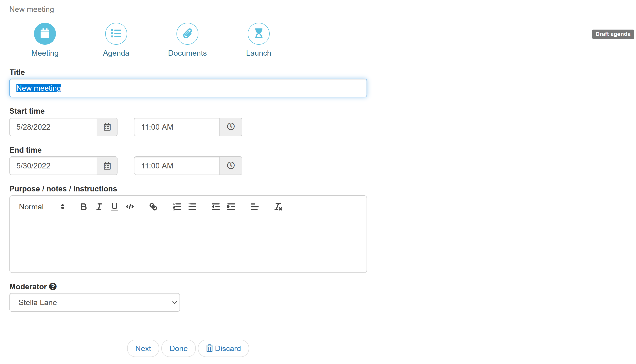This screenshot has height=364, width=636.
Task: Start a numbered list
Action: (x=177, y=207)
